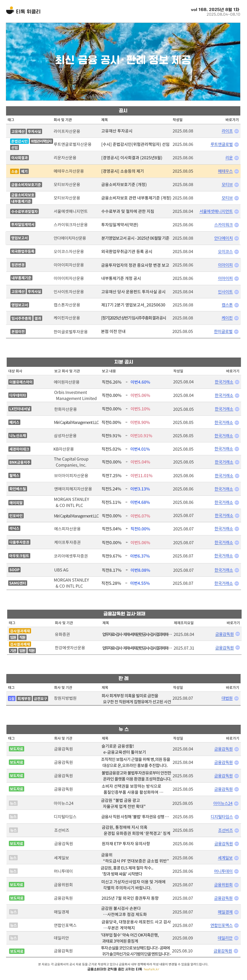Screen dimensions: 247x980
Task: Click the palm tree banner image
Action: point(123,62)
